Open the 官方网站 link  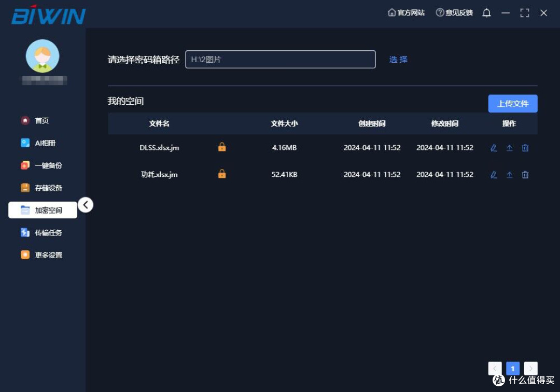[x=406, y=13]
